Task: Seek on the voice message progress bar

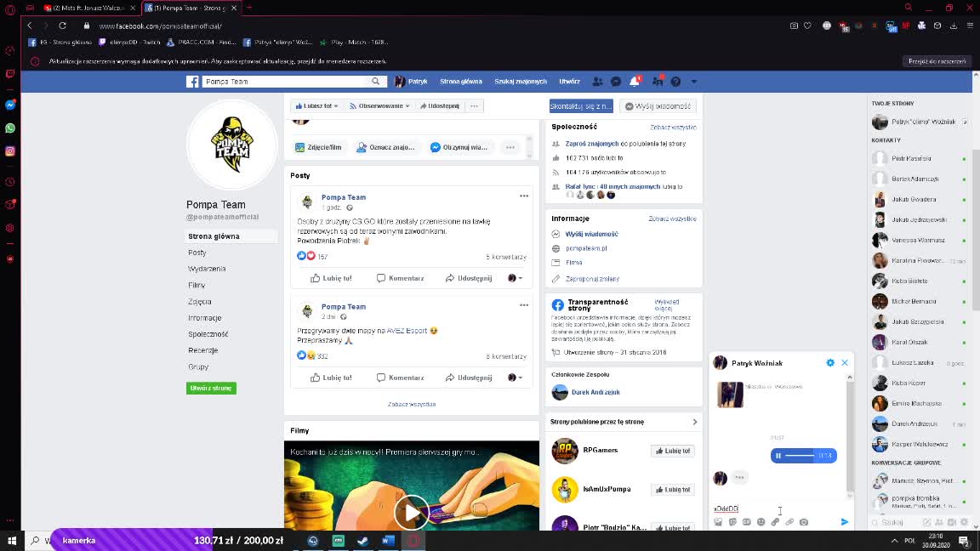Action: point(800,456)
